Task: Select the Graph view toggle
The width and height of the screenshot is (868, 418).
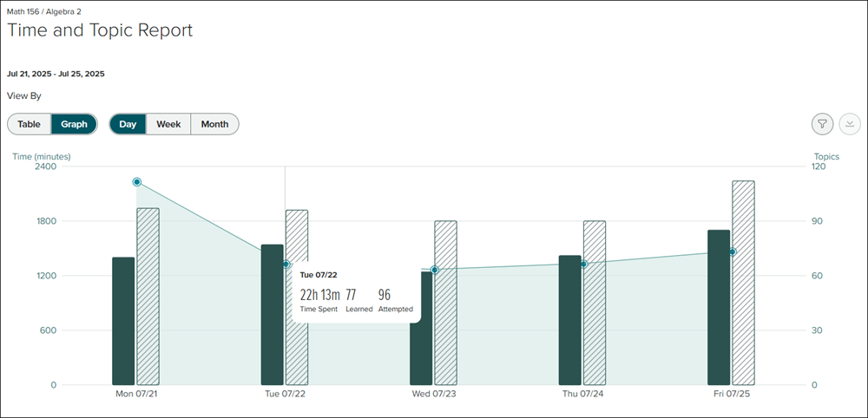Action: pos(74,124)
